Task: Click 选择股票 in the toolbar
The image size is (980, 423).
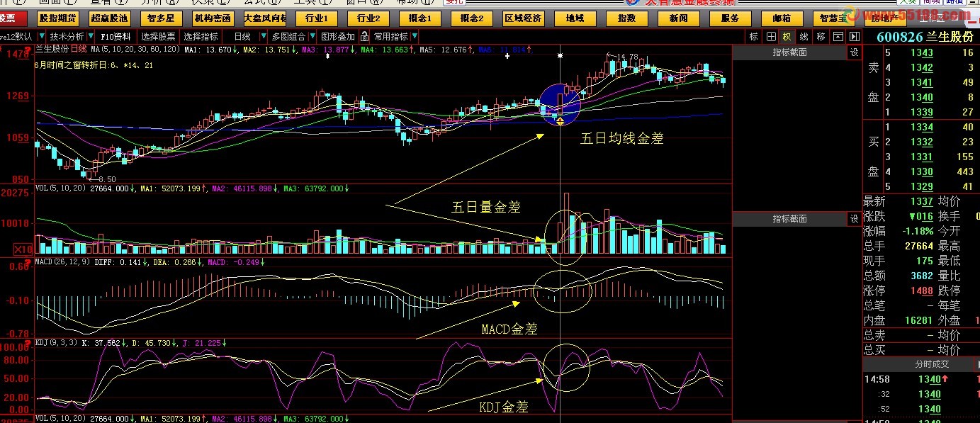Action: 158,36
